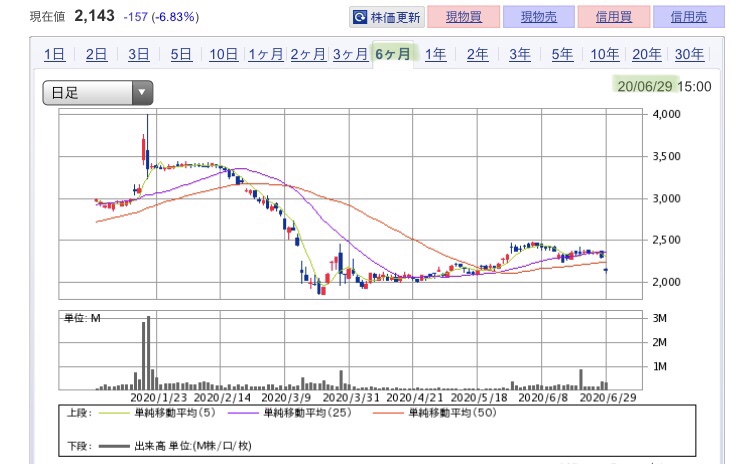
Task: Click the 2M volume axis label
Action: point(660,342)
